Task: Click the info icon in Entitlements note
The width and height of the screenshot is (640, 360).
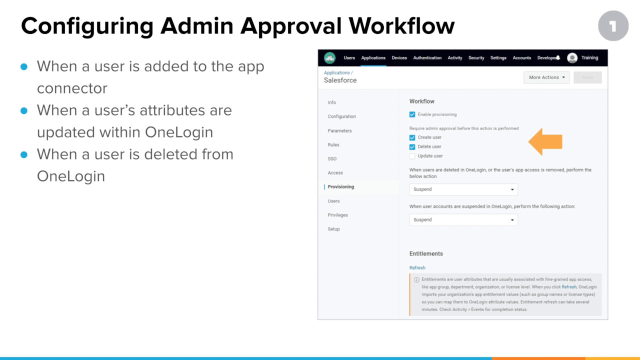Action: pos(416,280)
